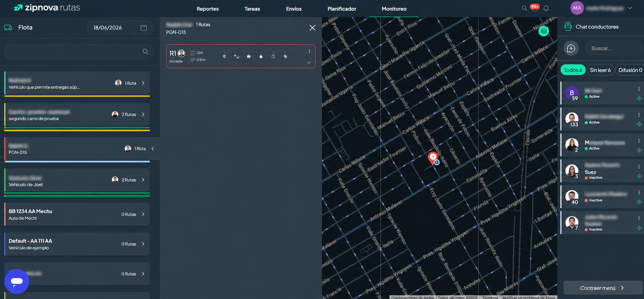Click the bell notifications icon
Viewport: 644px width, 299px height.
point(546,8)
